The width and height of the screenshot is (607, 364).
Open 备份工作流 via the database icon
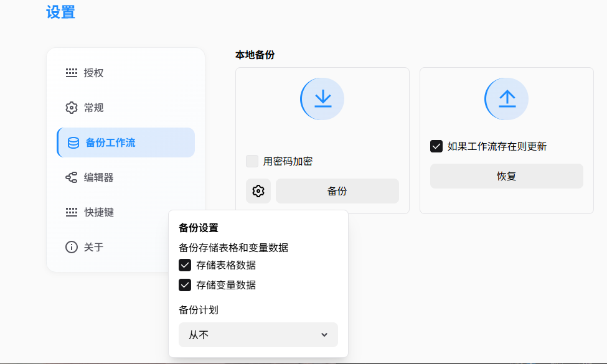(x=72, y=142)
